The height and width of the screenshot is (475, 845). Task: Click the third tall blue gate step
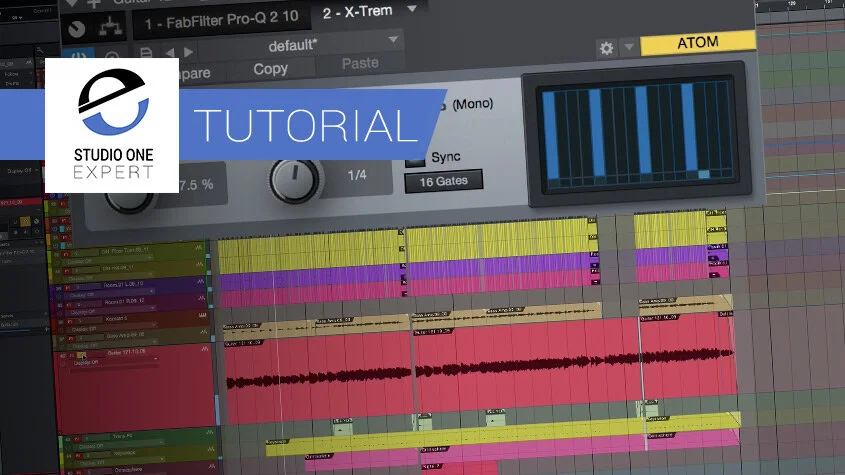coord(642,130)
